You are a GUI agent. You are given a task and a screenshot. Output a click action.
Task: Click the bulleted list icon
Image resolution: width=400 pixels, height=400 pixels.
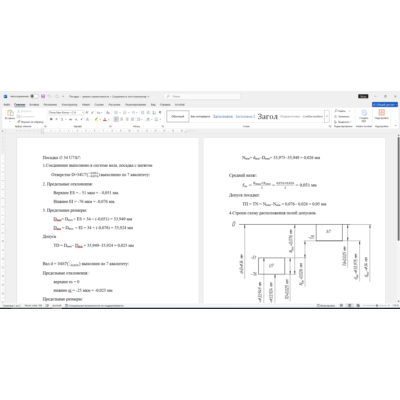[x=116, y=113]
